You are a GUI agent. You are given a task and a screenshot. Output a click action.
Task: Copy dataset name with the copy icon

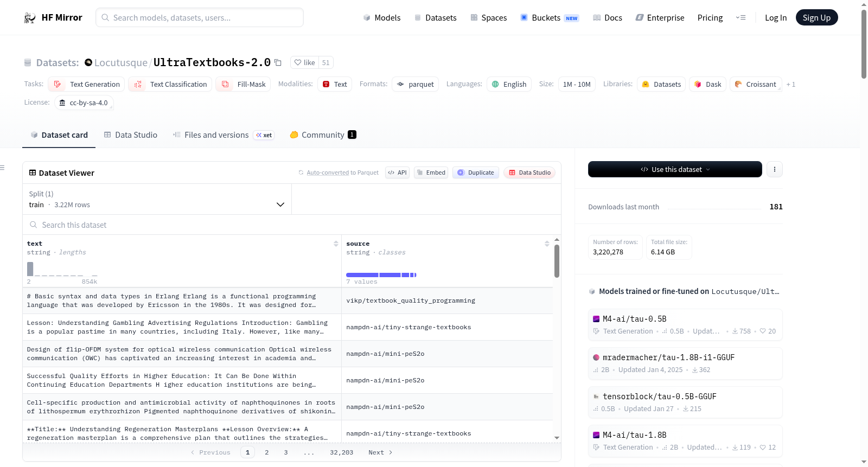pyautogui.click(x=278, y=62)
